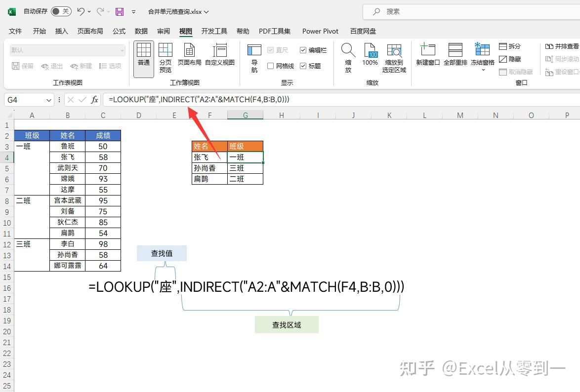
Task: Click the select-all corner triangle of grid
Action: (x=10, y=116)
